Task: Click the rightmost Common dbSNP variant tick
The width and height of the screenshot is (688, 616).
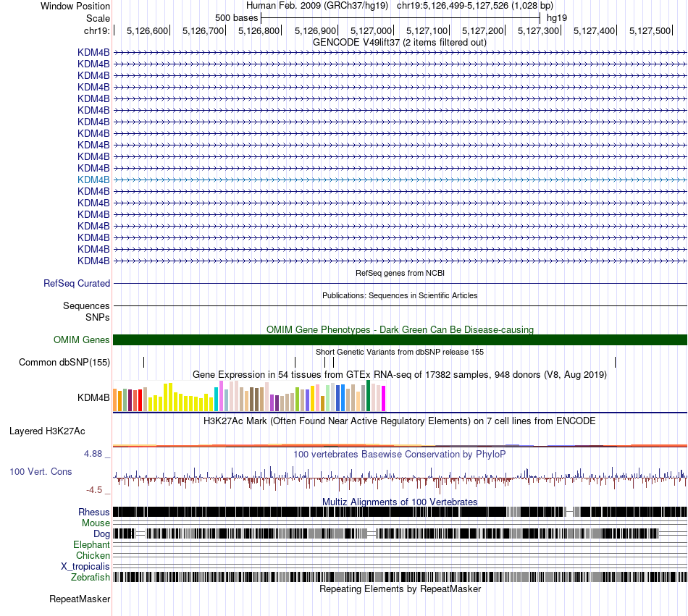Action: 615,362
